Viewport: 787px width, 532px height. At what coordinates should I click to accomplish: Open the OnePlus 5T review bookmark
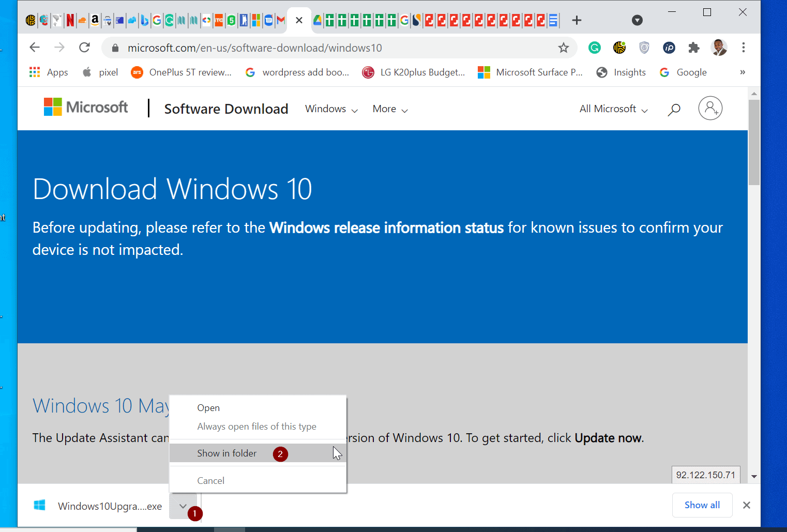coord(181,72)
